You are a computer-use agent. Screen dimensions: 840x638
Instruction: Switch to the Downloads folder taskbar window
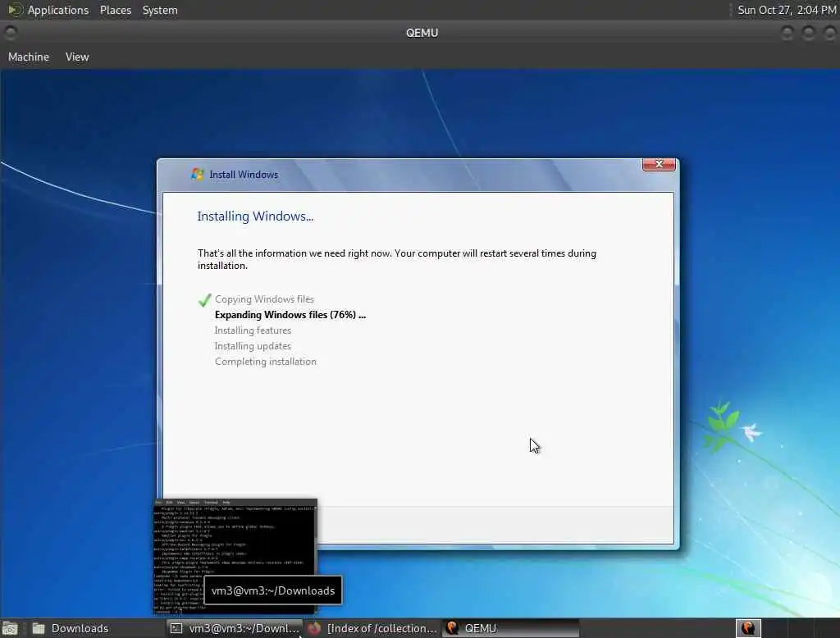coord(97,628)
